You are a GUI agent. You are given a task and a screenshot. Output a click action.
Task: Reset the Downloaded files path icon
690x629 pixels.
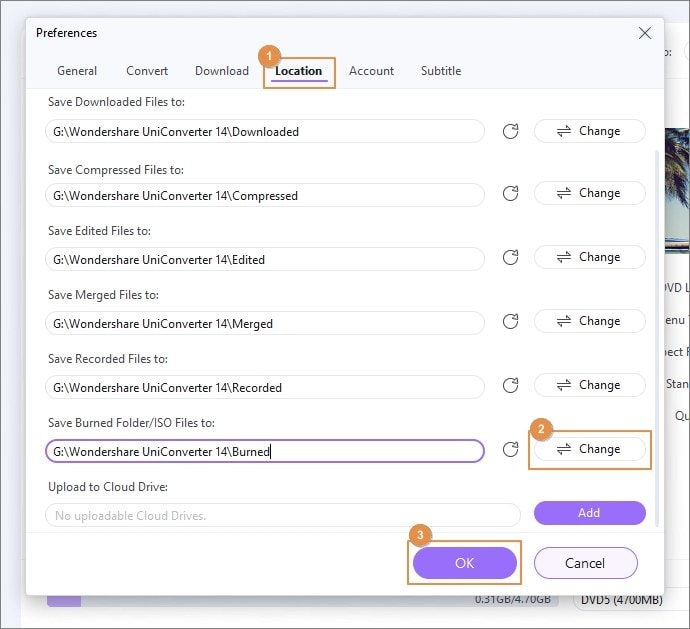510,131
